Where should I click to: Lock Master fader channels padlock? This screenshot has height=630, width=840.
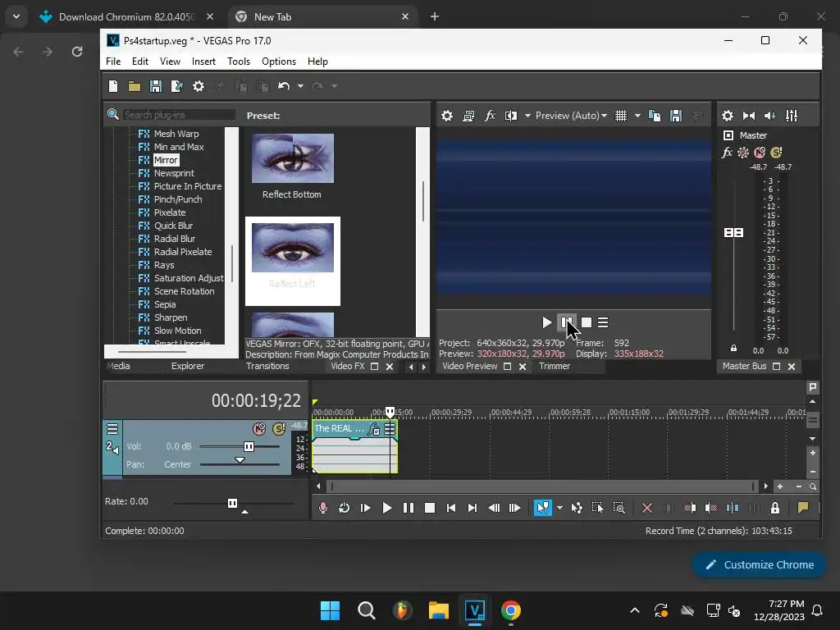[734, 348]
